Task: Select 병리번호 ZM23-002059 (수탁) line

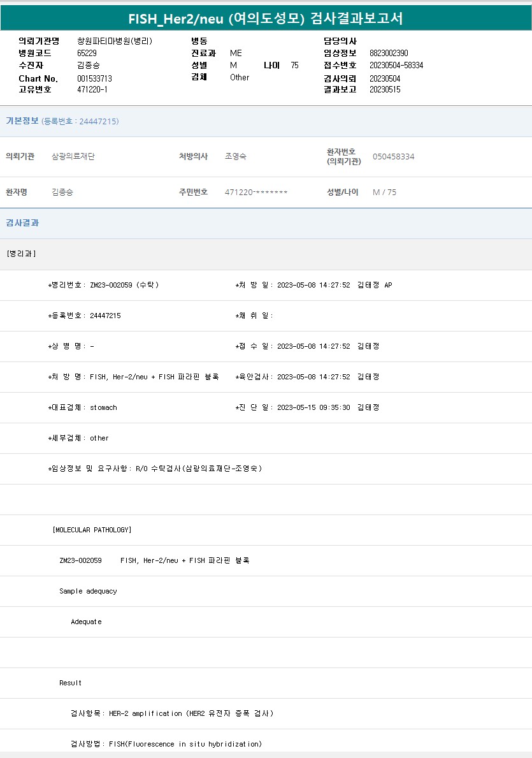Action: click(104, 285)
